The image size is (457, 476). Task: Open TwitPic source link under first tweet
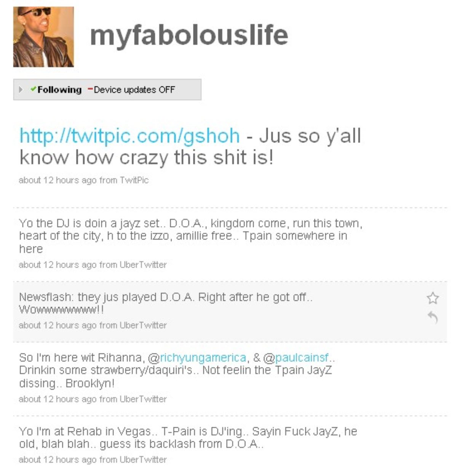pos(134,180)
